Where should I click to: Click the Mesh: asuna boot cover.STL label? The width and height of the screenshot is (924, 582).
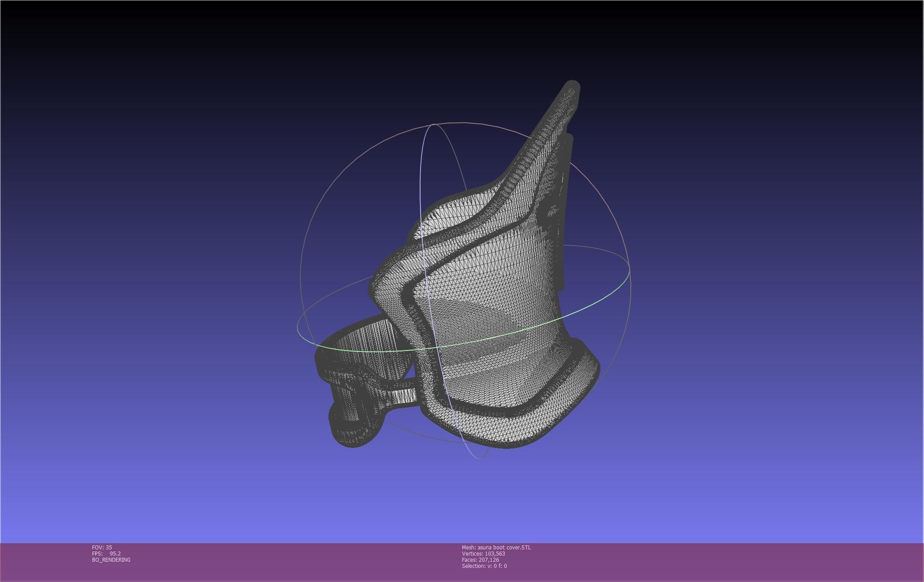coord(496,547)
